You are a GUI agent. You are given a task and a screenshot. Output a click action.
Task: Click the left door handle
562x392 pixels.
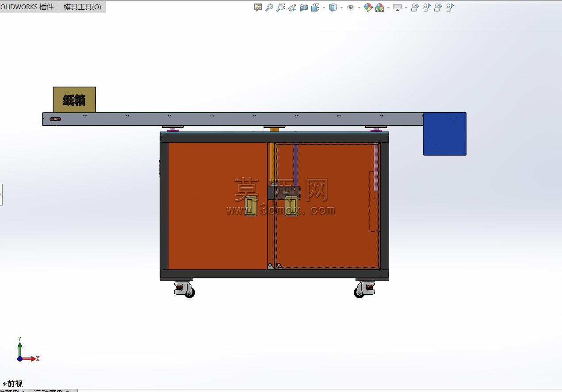pyautogui.click(x=251, y=206)
